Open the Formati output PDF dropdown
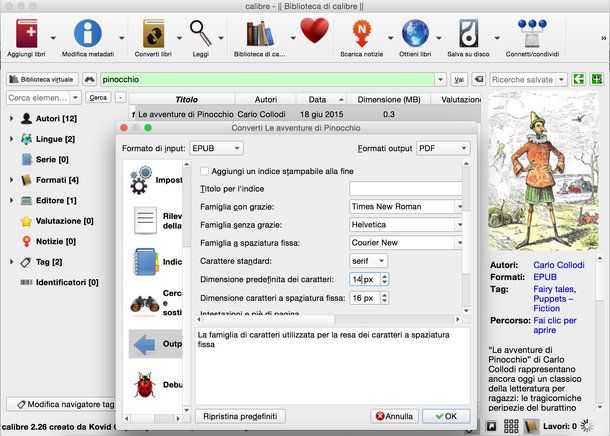This screenshot has height=436, width=610. [x=443, y=148]
